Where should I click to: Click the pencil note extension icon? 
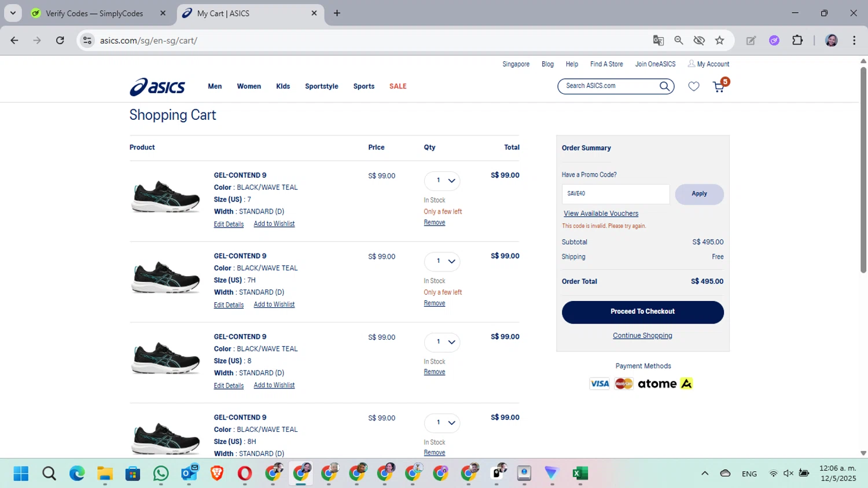[751, 41]
